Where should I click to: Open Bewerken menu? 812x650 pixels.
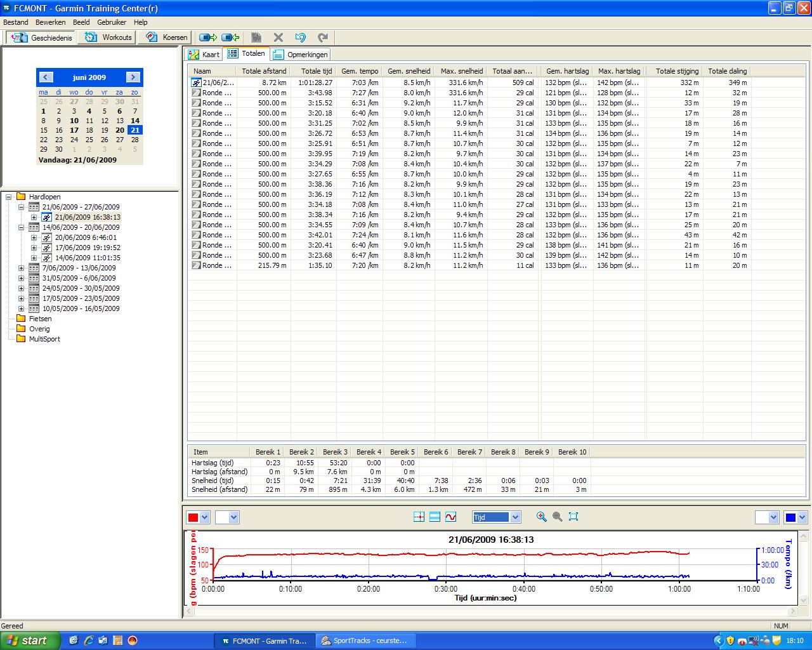pyautogui.click(x=51, y=22)
